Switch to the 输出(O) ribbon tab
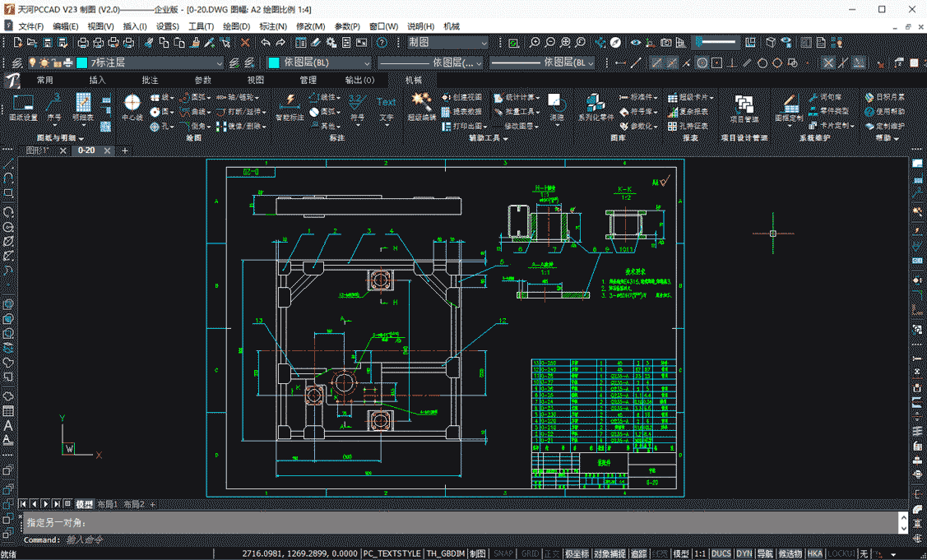The height and width of the screenshot is (560, 927). (360, 80)
